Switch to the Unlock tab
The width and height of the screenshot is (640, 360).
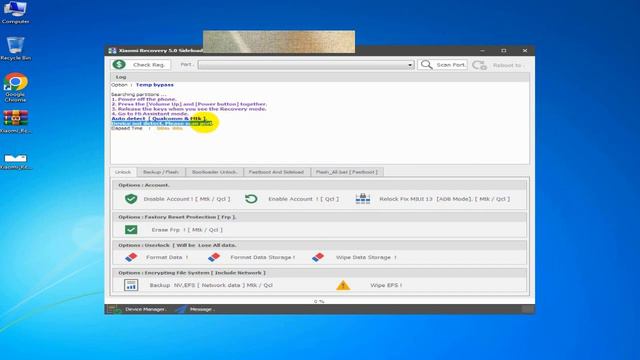click(123, 172)
